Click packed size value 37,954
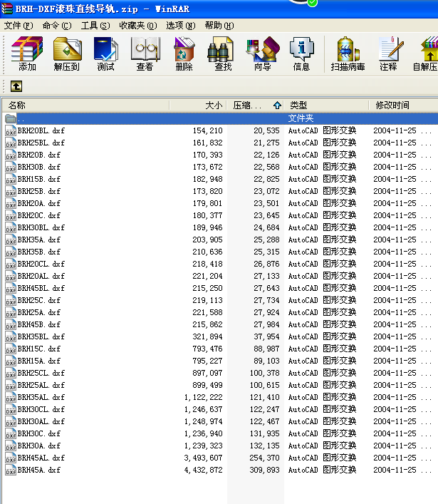This screenshot has height=504, width=438. 266,336
